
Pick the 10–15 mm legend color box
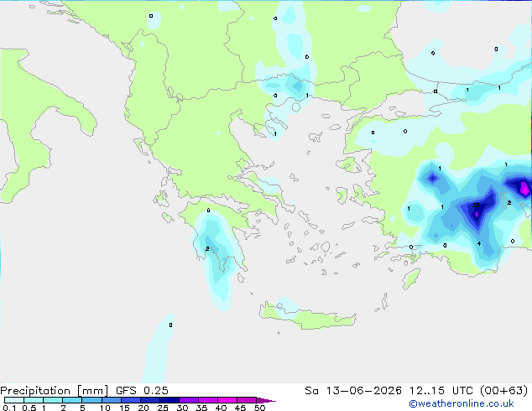[x=111, y=400]
